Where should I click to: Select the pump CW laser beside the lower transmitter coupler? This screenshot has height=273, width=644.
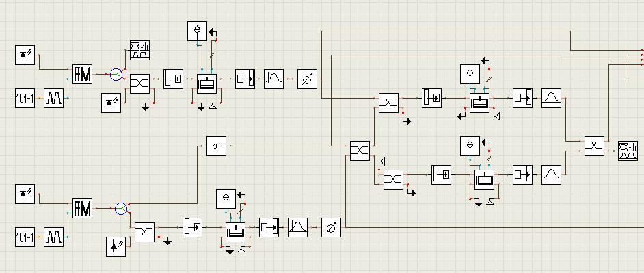pyautogui.click(x=116, y=246)
